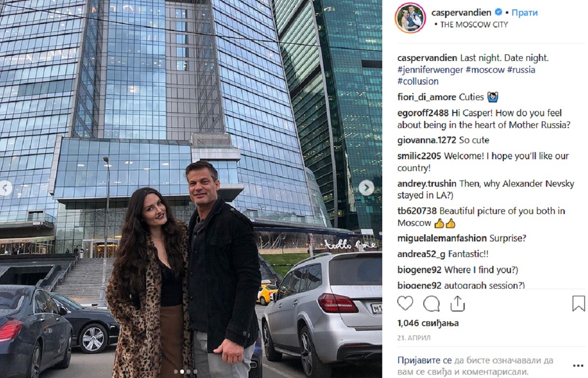Open miguelalemanfashion profile
The width and height of the screenshot is (588, 378).
tap(442, 238)
